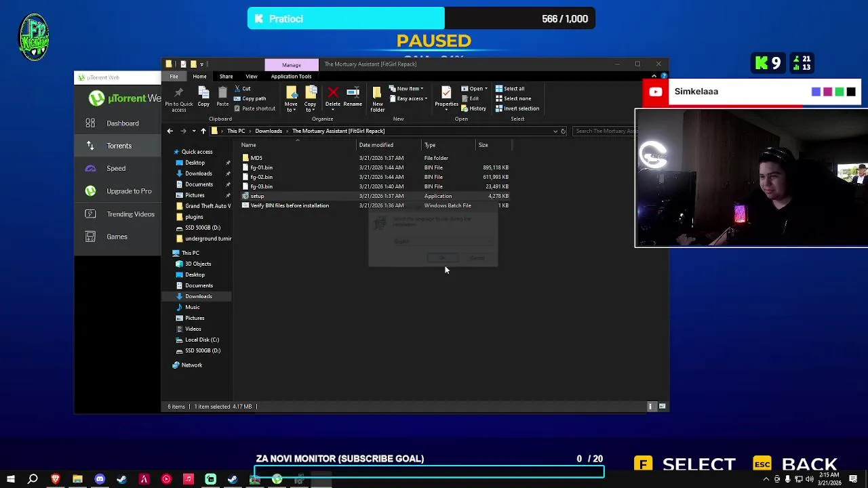Choose Select none
The image size is (868, 488).
tap(513, 98)
